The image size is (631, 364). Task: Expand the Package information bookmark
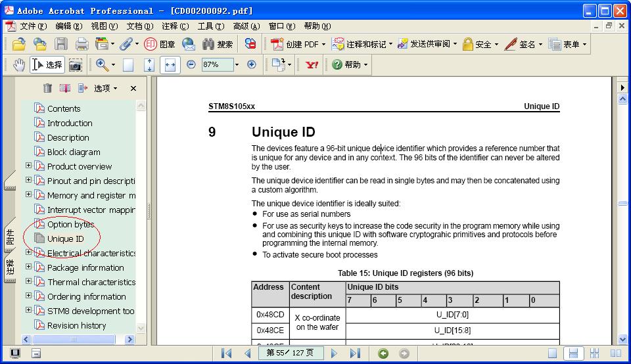[x=28, y=267]
